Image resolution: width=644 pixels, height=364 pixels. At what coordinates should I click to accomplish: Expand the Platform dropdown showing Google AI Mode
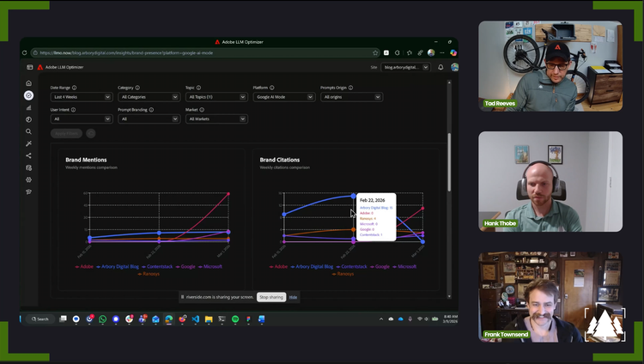(x=283, y=97)
